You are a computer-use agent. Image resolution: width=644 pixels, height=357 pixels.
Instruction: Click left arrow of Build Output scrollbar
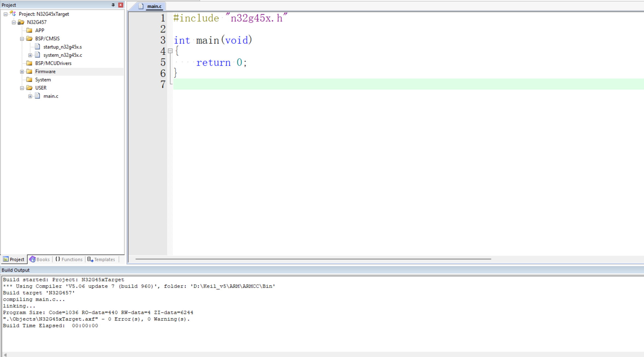(x=5, y=355)
